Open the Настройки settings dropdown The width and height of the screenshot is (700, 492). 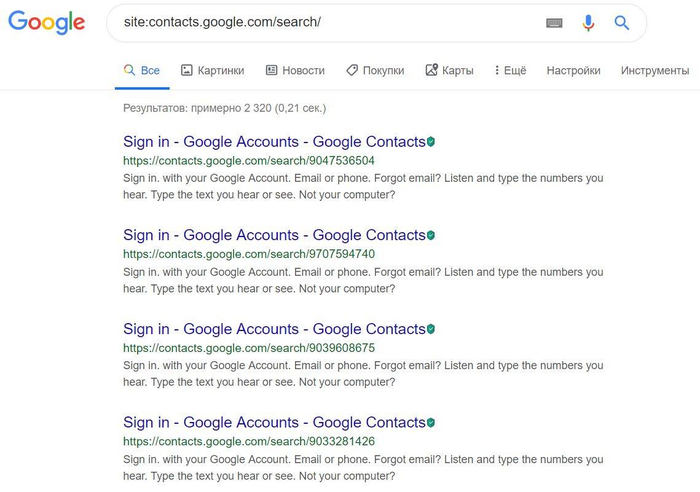click(x=573, y=71)
